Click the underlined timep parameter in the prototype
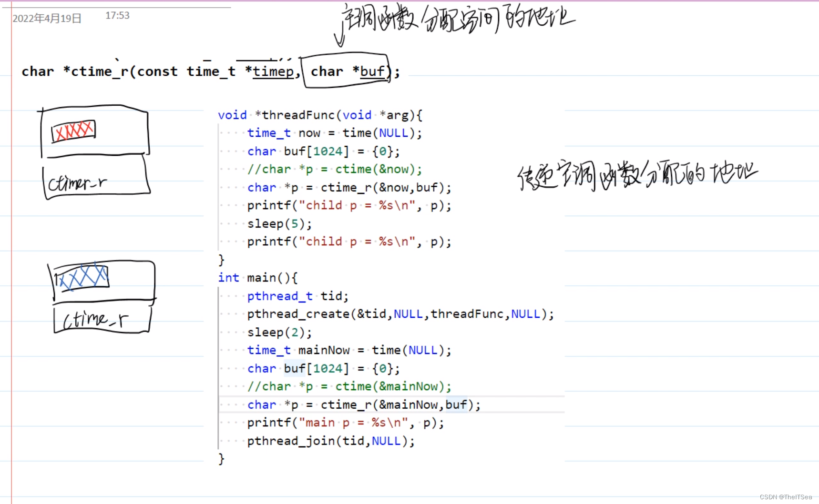The image size is (819, 504). click(x=273, y=71)
